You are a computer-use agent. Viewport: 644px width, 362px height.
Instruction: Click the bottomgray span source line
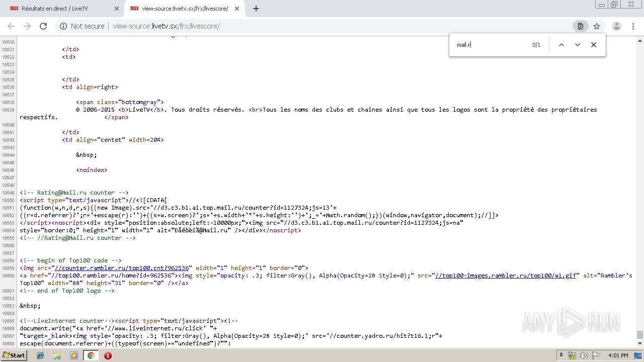(120, 102)
